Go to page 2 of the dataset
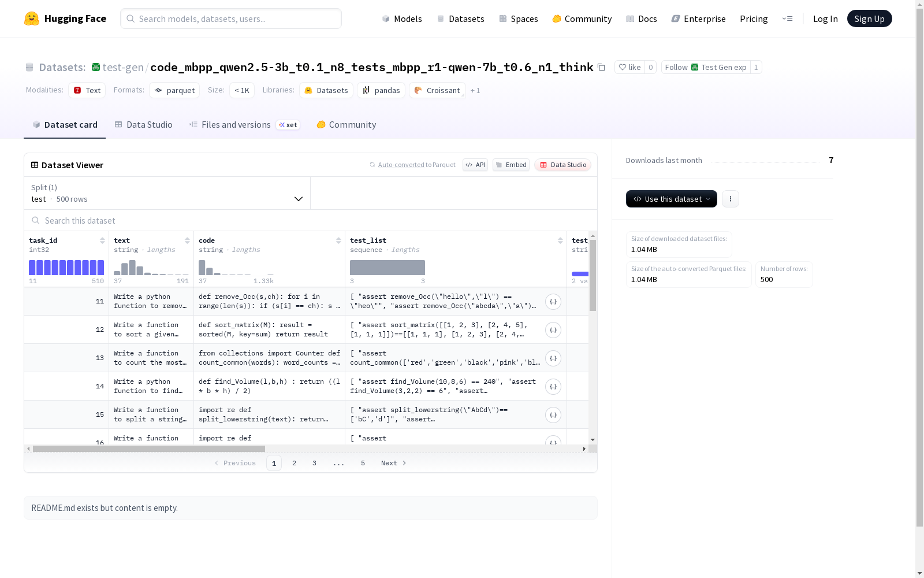Viewport: 924px width, 578px height. click(295, 463)
